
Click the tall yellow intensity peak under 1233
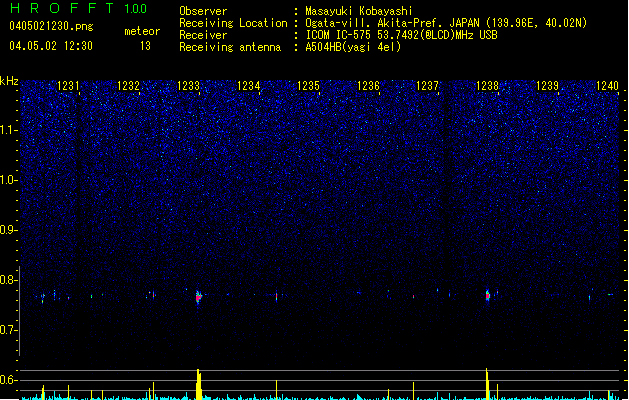point(199,384)
